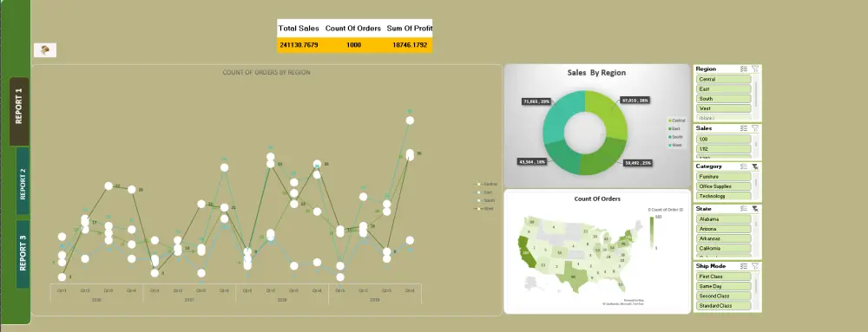The width and height of the screenshot is (868, 332).
Task: Click the Total Sales column header
Action: [x=299, y=29]
